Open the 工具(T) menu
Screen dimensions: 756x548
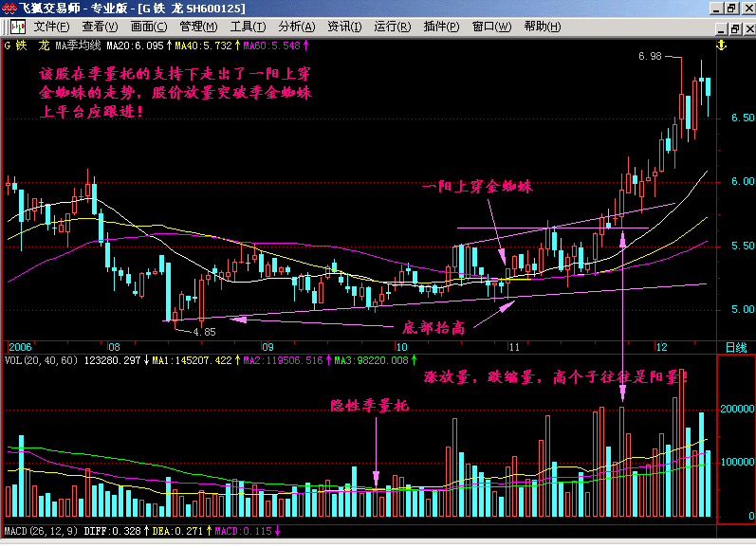[248, 27]
